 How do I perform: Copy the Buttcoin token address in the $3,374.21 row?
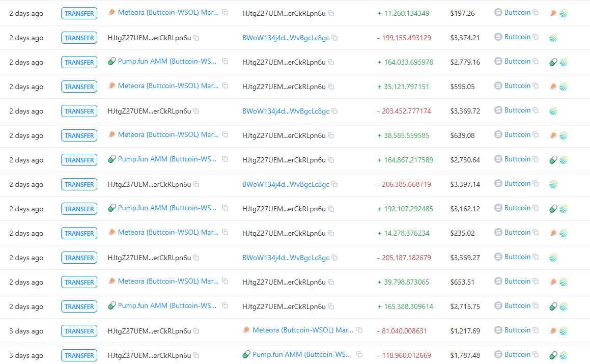(x=536, y=37)
